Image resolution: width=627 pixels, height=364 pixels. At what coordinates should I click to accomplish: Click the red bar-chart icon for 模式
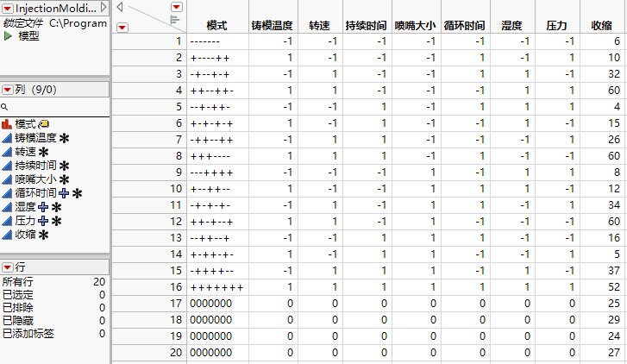pos(7,124)
